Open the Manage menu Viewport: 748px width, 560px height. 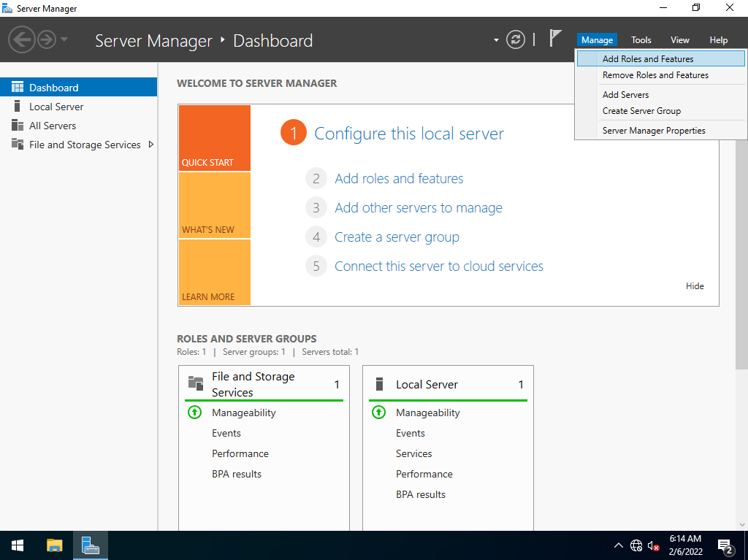(597, 40)
